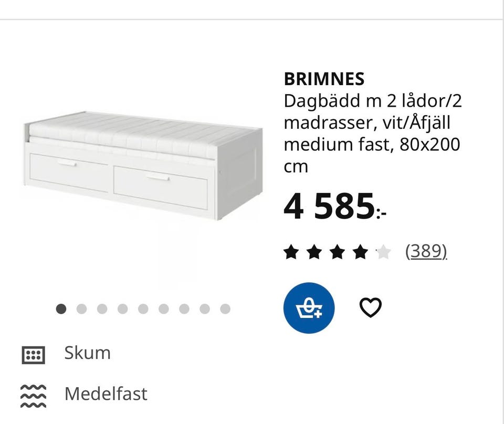
Task: Click the wavy firmness icon beside Medelfast
Action: tap(33, 396)
